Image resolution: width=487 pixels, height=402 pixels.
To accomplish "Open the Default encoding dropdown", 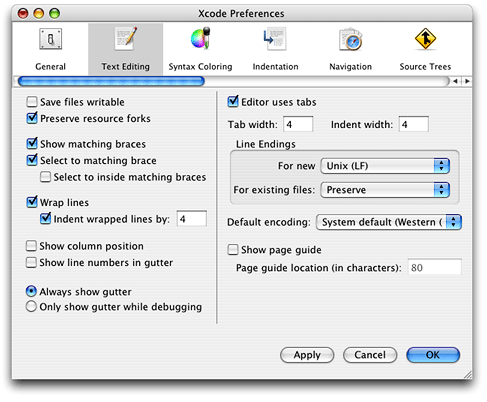I will tap(389, 222).
